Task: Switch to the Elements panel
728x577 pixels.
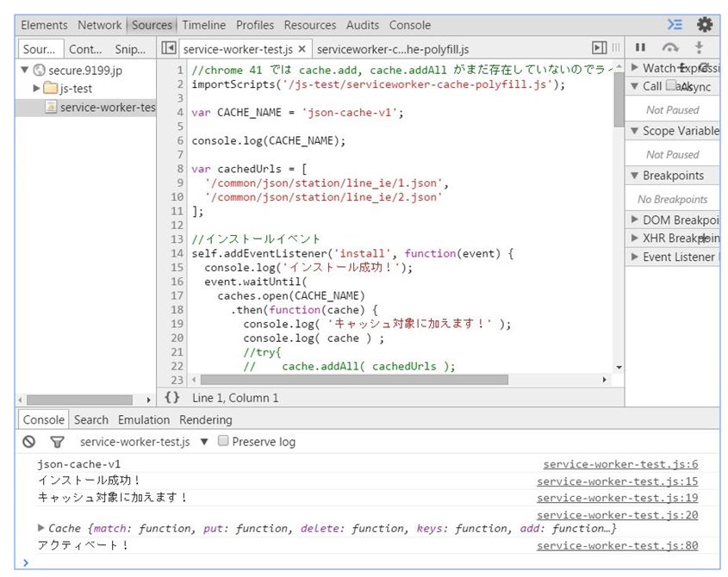Action: [x=44, y=25]
